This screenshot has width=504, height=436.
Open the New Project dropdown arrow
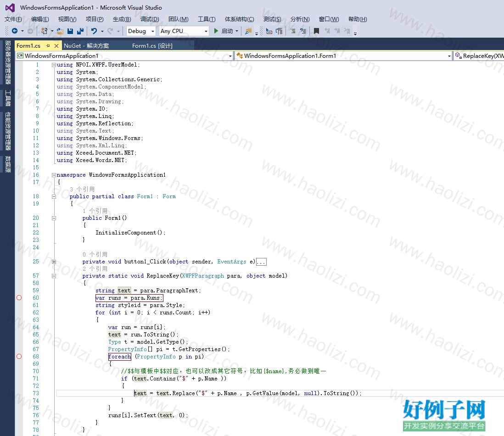52,31
